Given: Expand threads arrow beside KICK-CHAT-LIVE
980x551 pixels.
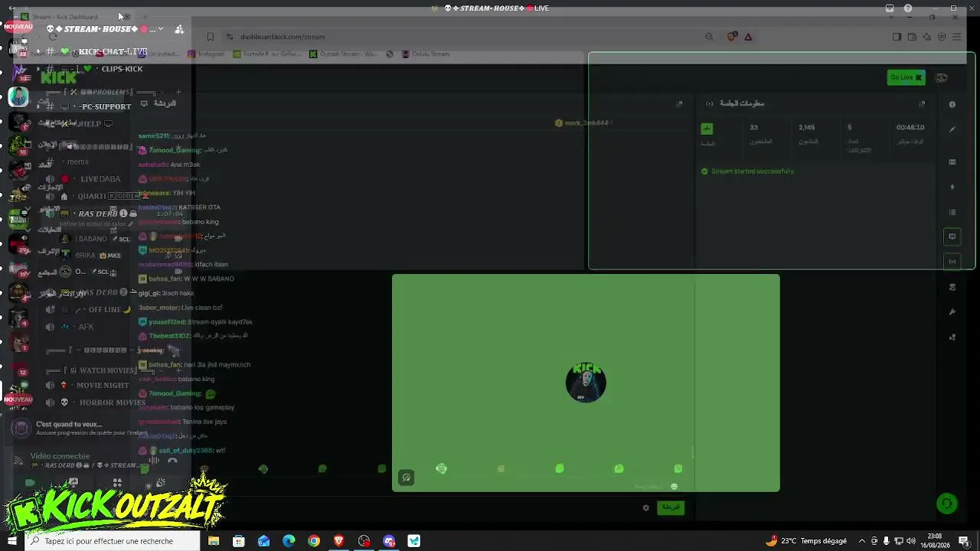Looking at the screenshot, I should (38, 52).
